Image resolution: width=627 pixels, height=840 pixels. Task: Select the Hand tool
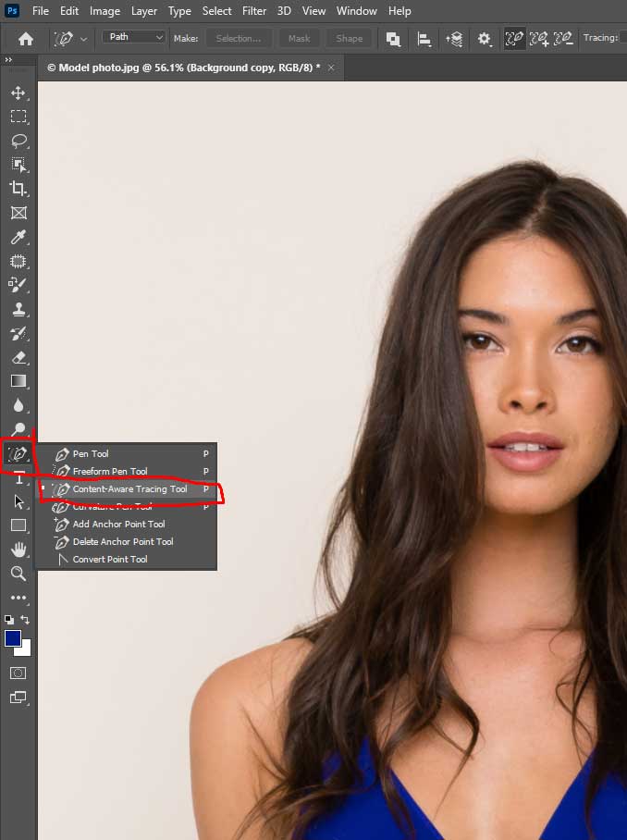pyautogui.click(x=18, y=550)
